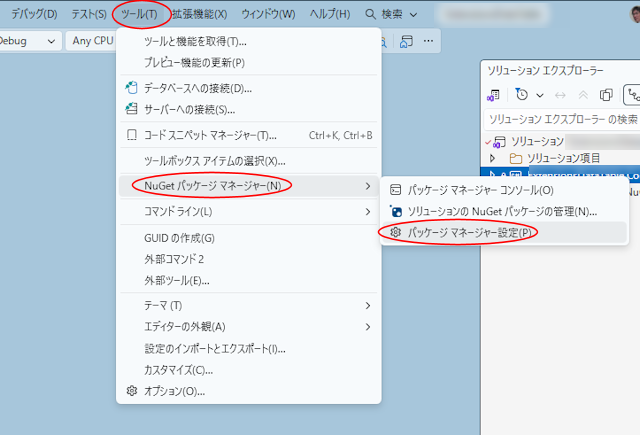Click the オプション gear icon
This screenshot has width=640, height=435.
coord(131,390)
